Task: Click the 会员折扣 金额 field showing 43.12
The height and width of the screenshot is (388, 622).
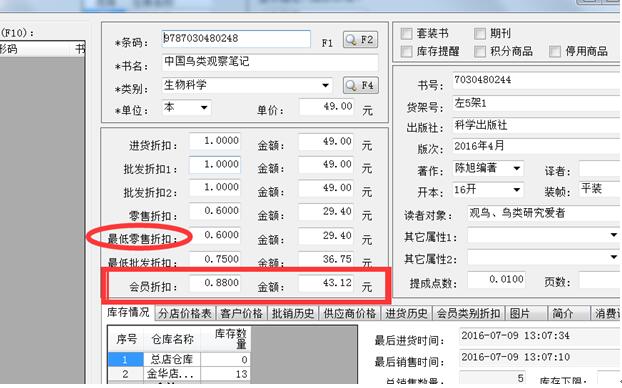Action: point(326,283)
